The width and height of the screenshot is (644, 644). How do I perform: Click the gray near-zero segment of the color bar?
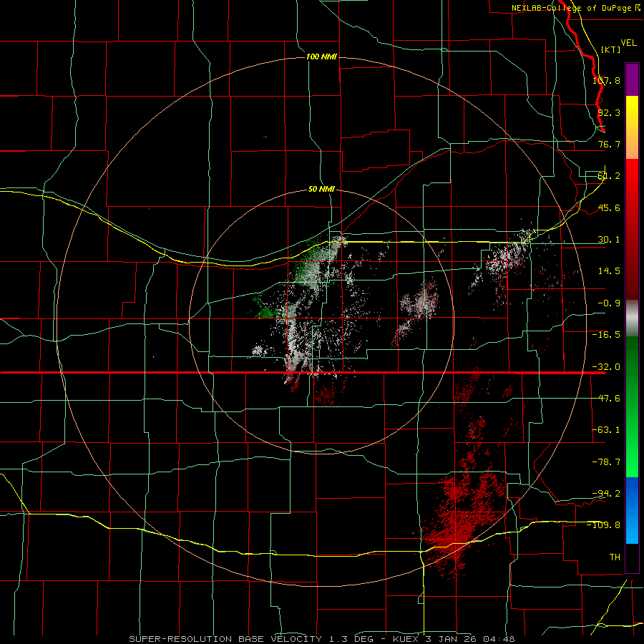coord(632,318)
